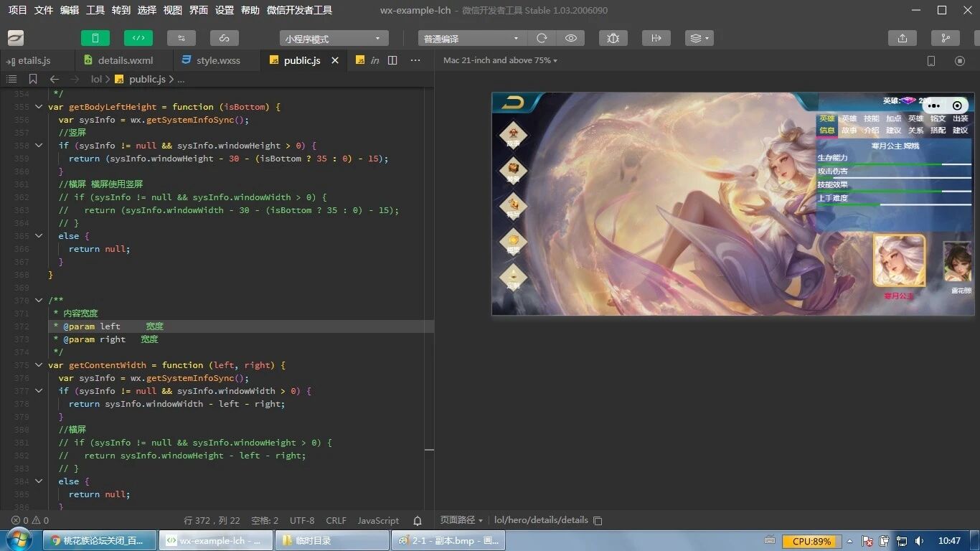Toggle the debugger panel button
980x551 pixels.
click(x=182, y=38)
